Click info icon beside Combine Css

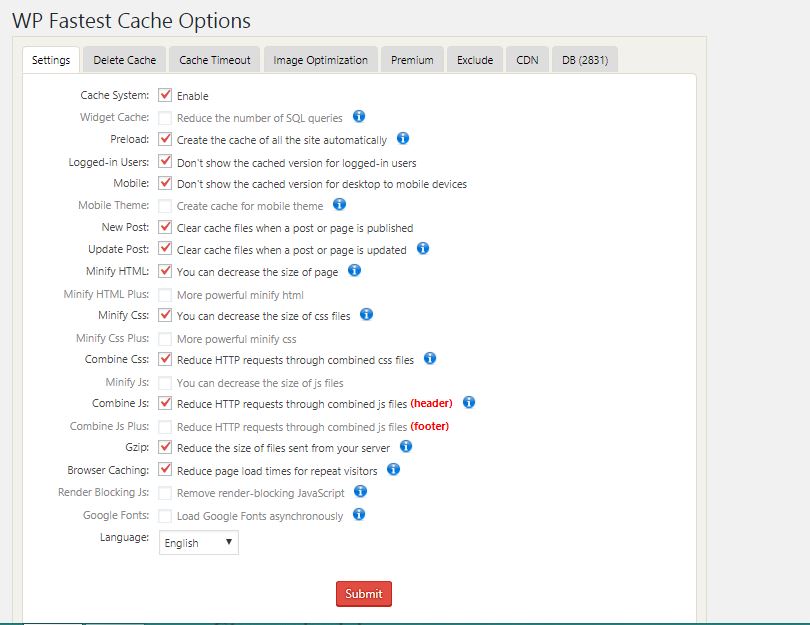(x=430, y=358)
